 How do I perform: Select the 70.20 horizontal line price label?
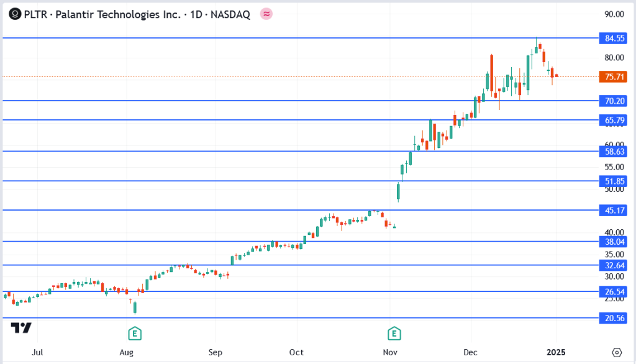(614, 101)
